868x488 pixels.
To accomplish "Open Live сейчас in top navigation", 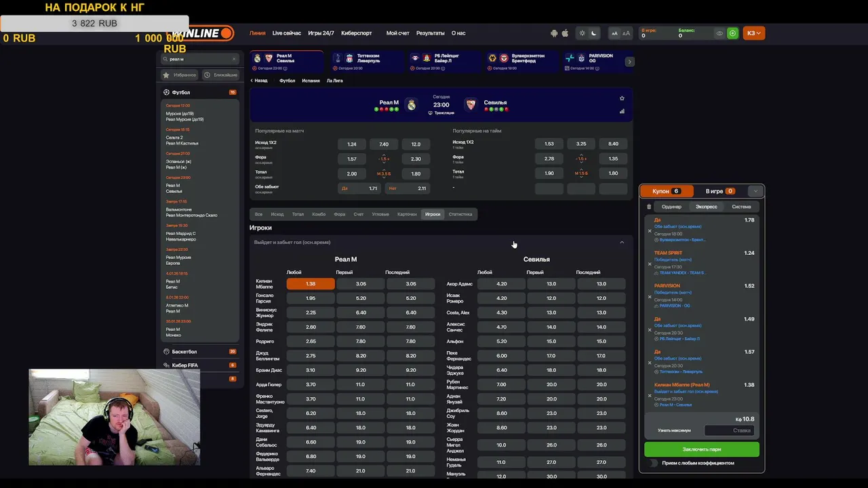I will pyautogui.click(x=287, y=33).
